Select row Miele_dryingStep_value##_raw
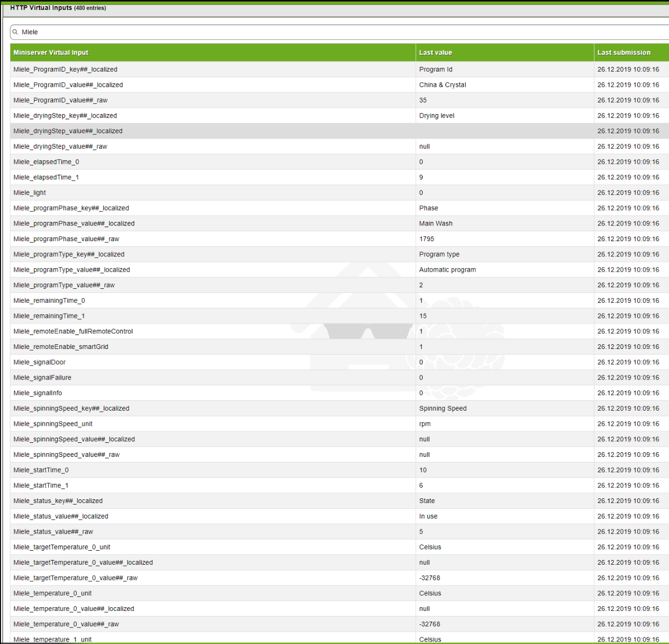669x644 pixels. [x=340, y=147]
